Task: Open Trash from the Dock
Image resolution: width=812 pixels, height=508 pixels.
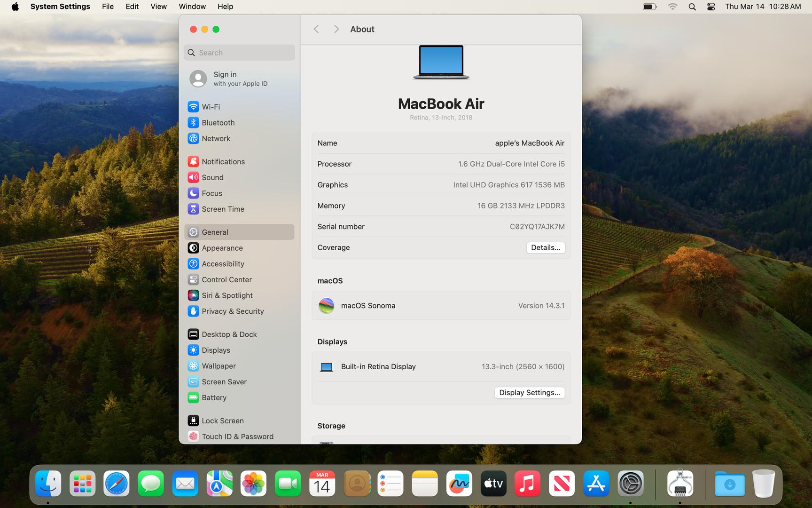Action: pyautogui.click(x=764, y=484)
